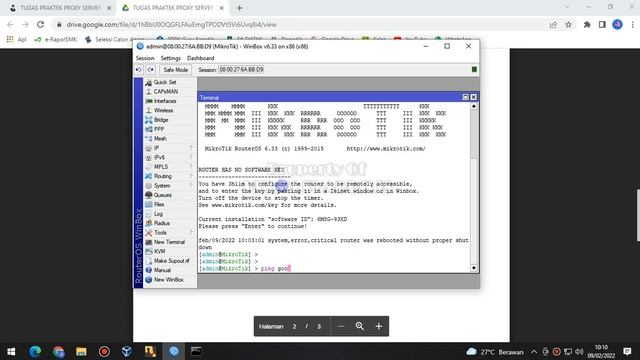The image size is (640, 360).
Task: Open the Wireless menu
Action: click(x=163, y=110)
